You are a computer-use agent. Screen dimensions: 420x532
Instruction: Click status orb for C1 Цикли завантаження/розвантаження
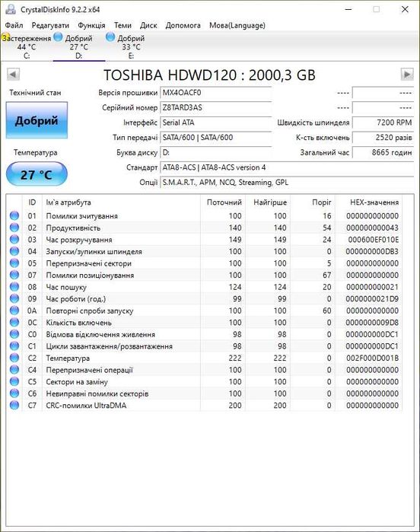(x=14, y=346)
